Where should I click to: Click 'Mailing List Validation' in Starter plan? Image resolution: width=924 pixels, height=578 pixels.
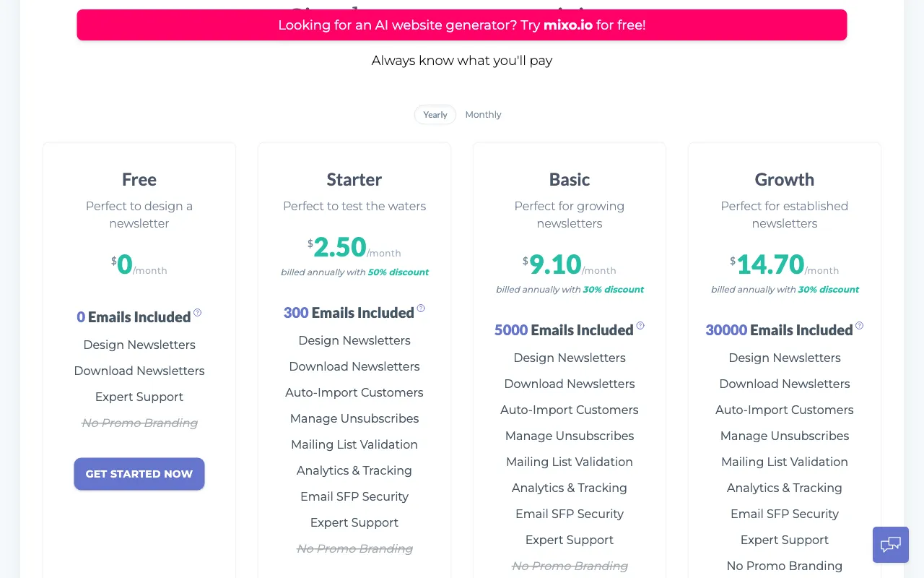coord(354,444)
